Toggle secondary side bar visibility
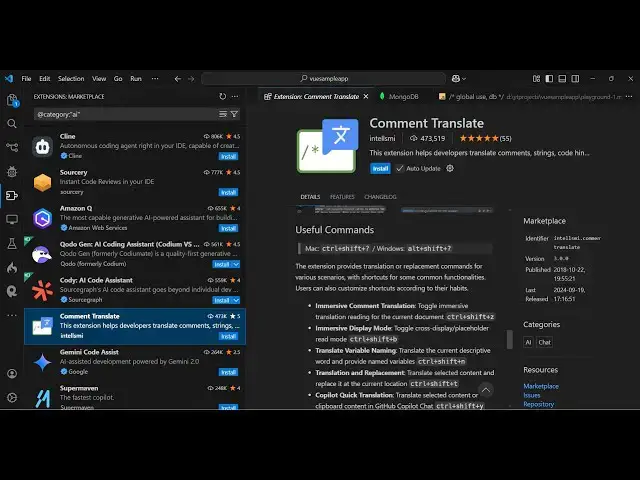Image resolution: width=640 pixels, height=480 pixels. tap(575, 79)
